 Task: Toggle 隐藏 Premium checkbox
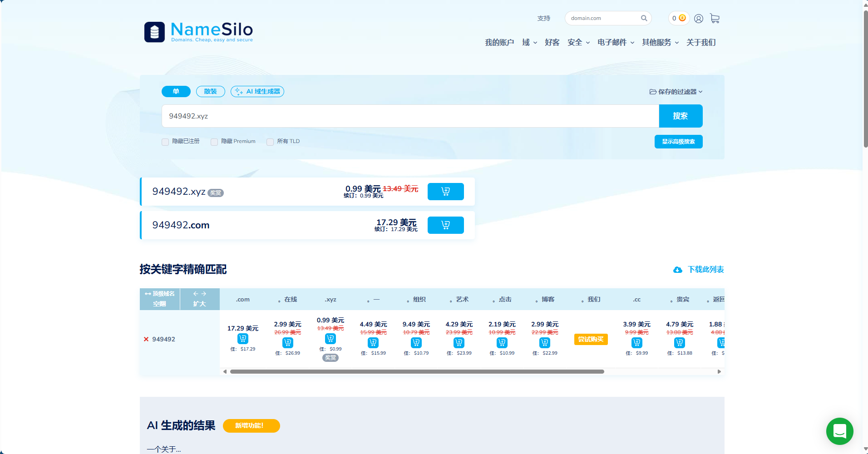coord(214,142)
